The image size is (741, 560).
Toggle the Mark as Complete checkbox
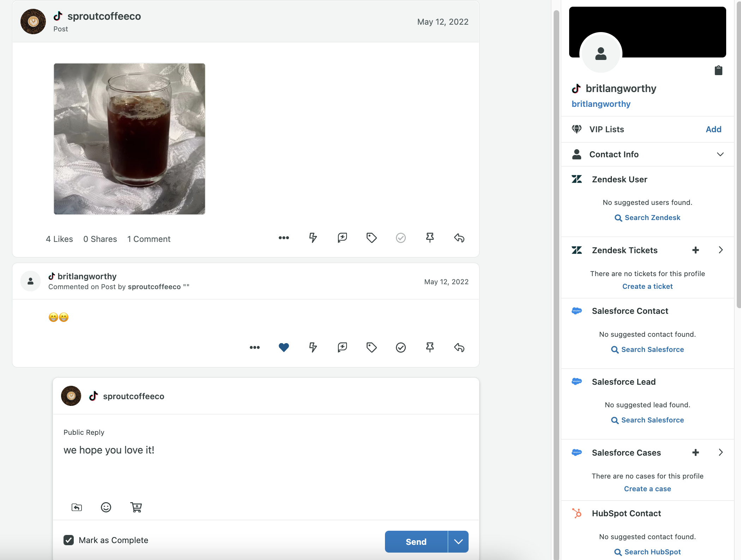coord(69,540)
